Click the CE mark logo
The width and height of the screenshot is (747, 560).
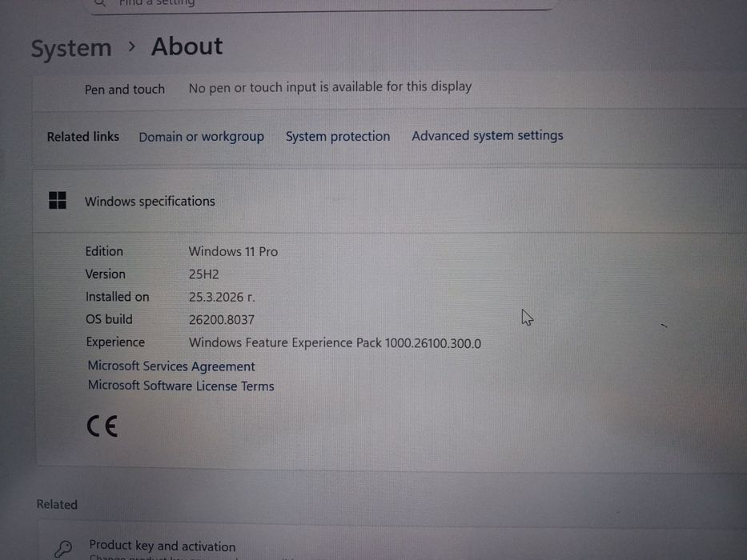click(102, 426)
